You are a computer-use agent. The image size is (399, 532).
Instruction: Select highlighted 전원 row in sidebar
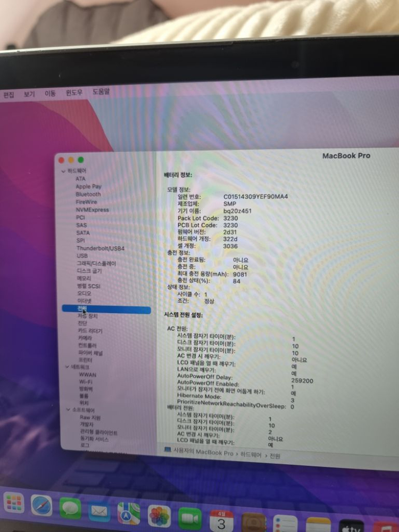[x=106, y=309]
